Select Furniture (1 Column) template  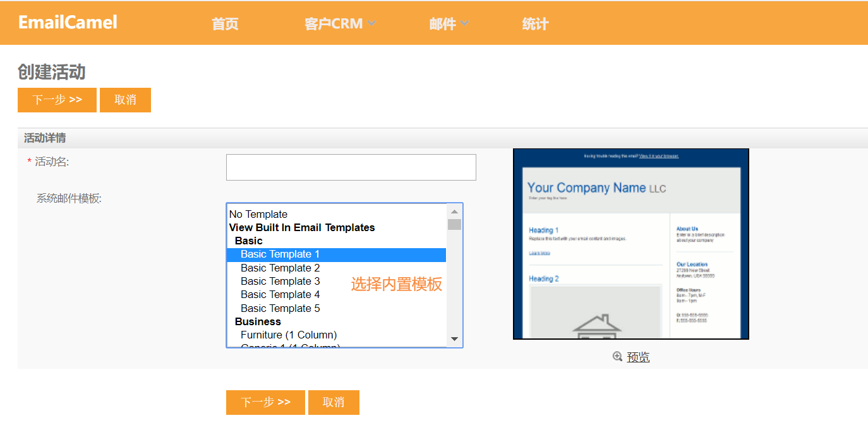pos(287,335)
